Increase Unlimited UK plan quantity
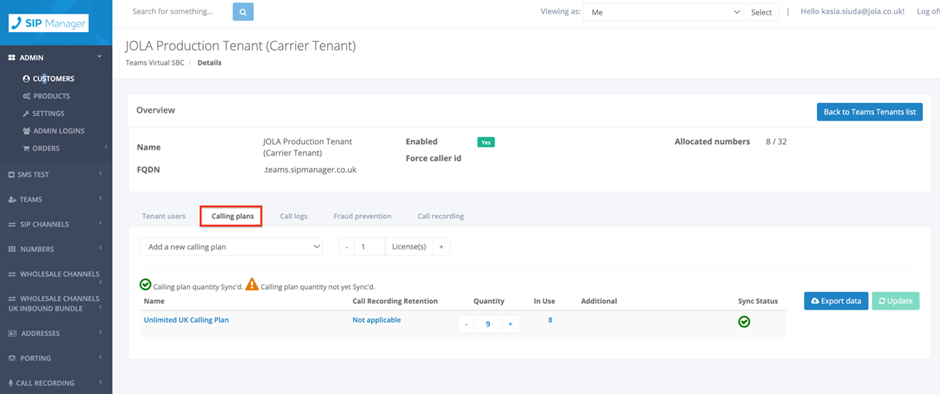The height and width of the screenshot is (394, 940). pyautogui.click(x=511, y=324)
